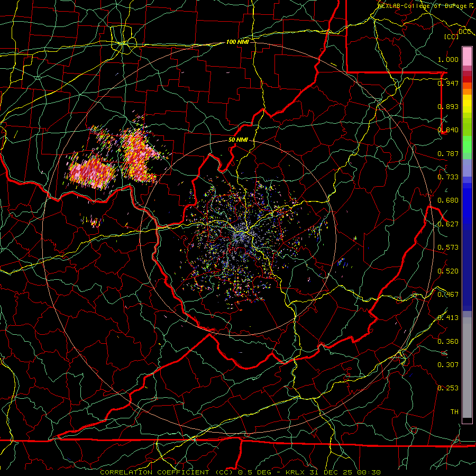Click the 0.840 legend value
476x476 pixels.
(448, 130)
